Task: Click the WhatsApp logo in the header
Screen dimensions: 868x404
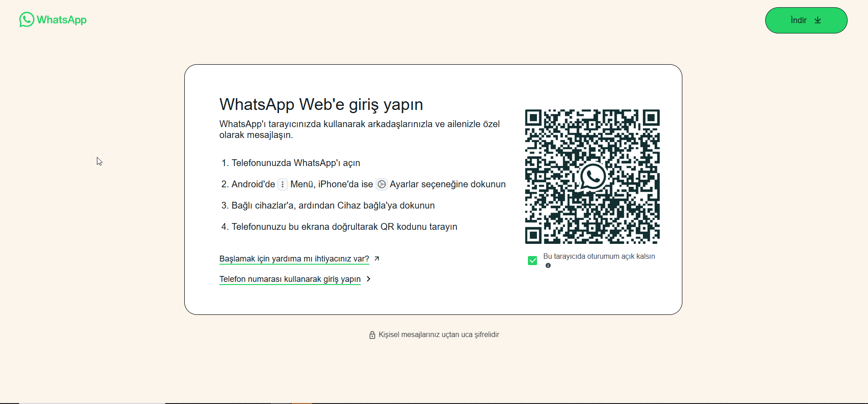Action: click(x=53, y=19)
